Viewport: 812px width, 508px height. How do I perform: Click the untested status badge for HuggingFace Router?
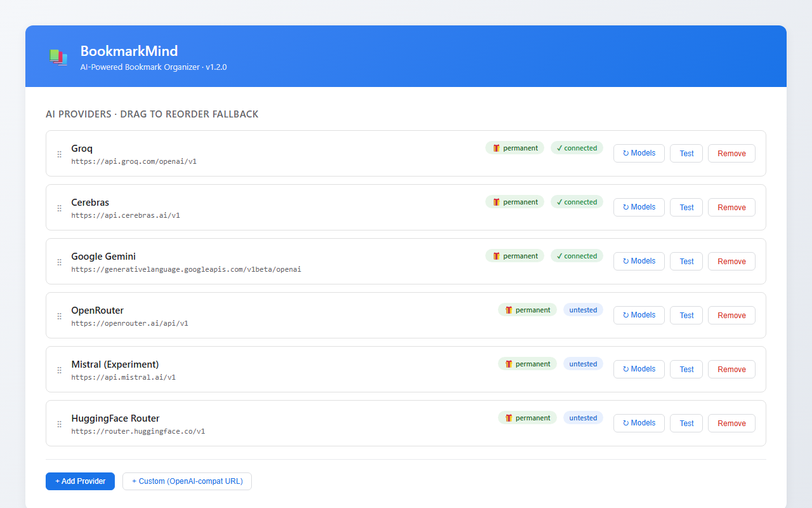tap(583, 418)
